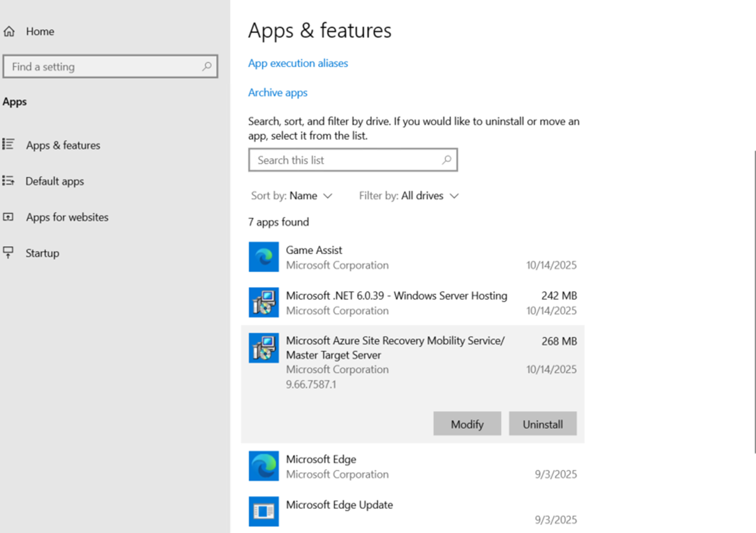756x533 pixels.
Task: Click the Azure Site Recovery installer icon
Action: (263, 348)
